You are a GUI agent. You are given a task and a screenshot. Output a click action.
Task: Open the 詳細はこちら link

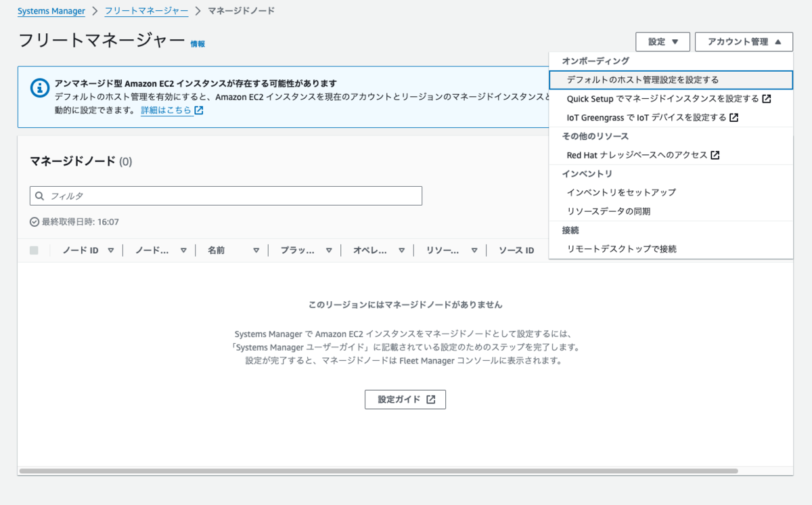(166, 110)
